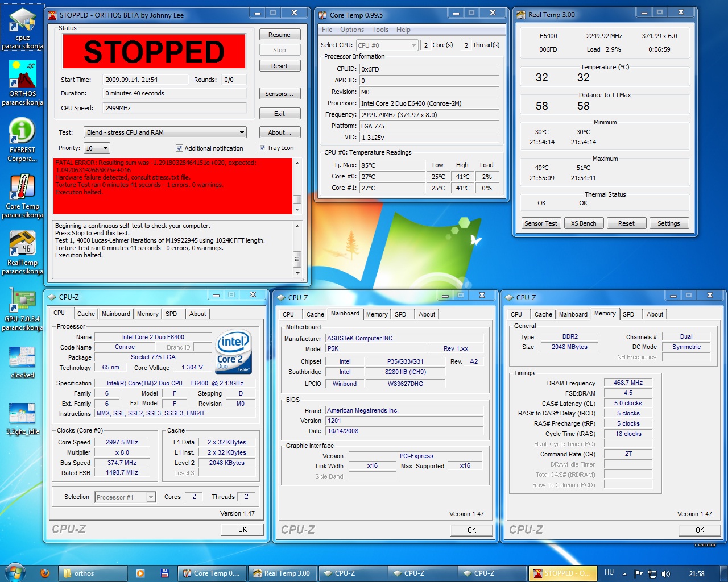Open the orthos folder taskbar item

point(92,573)
